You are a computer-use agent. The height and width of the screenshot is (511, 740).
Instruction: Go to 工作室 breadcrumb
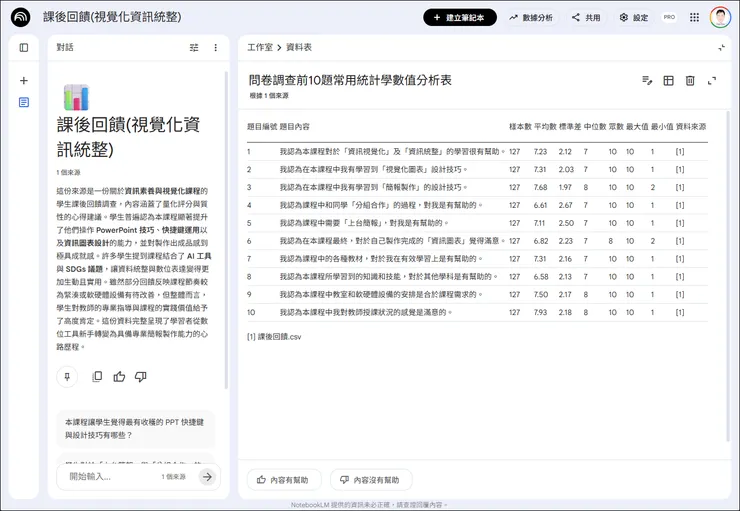[260, 47]
